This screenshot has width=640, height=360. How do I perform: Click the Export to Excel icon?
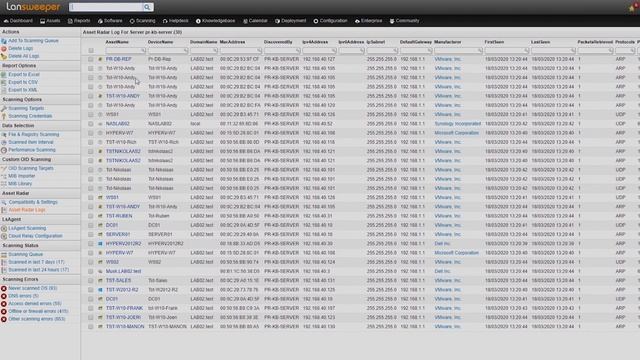point(4,75)
